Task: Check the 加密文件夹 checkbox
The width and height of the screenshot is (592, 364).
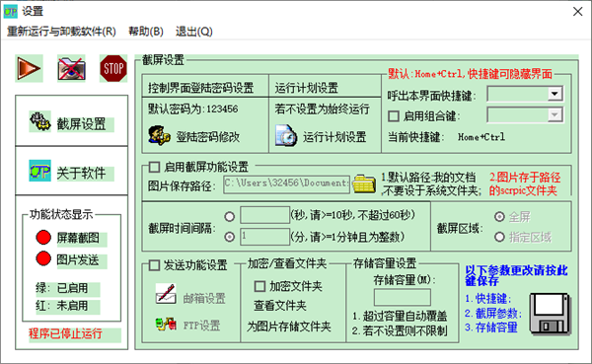Action: 259,286
